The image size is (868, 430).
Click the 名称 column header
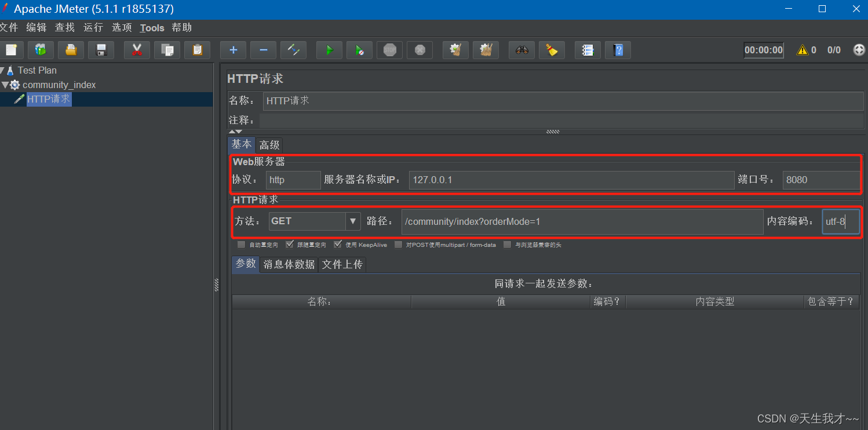[x=322, y=301]
